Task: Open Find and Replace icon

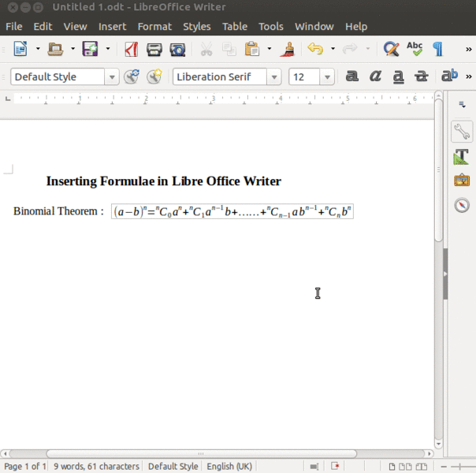Action: (392, 49)
